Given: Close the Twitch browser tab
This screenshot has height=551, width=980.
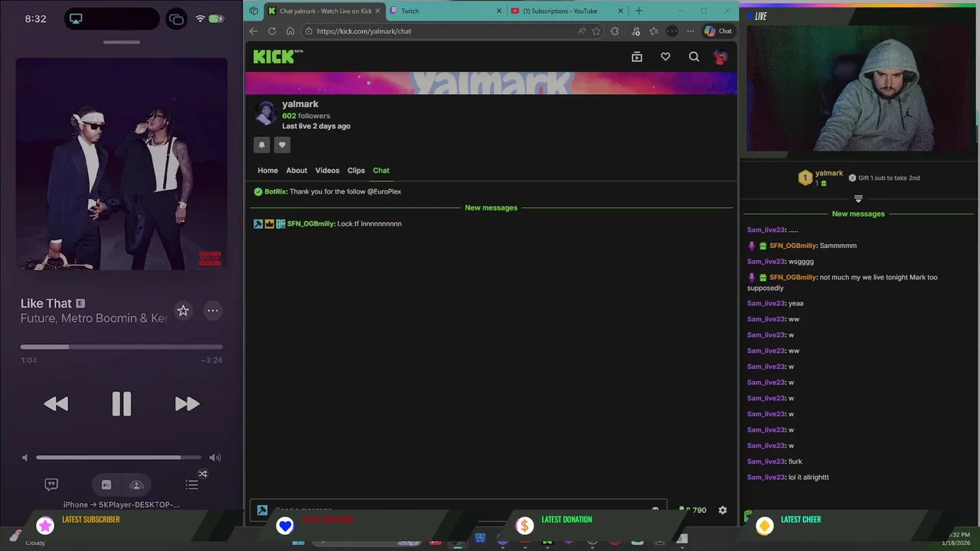Looking at the screenshot, I should [499, 11].
